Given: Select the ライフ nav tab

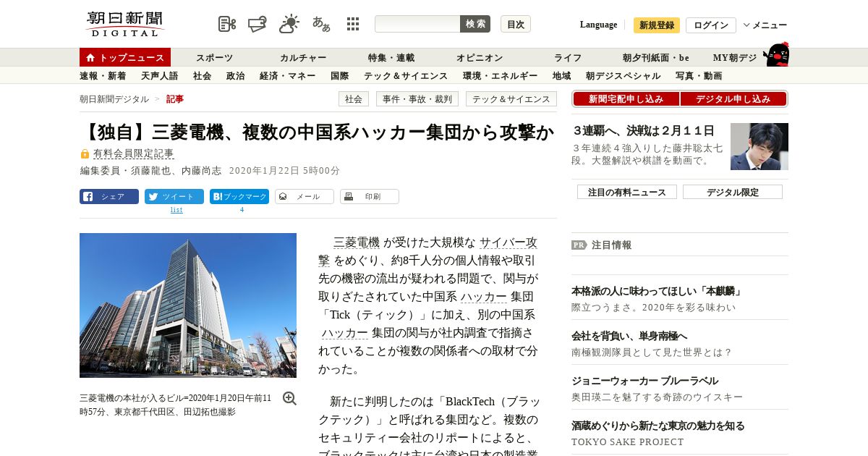Looking at the screenshot, I should [568, 57].
